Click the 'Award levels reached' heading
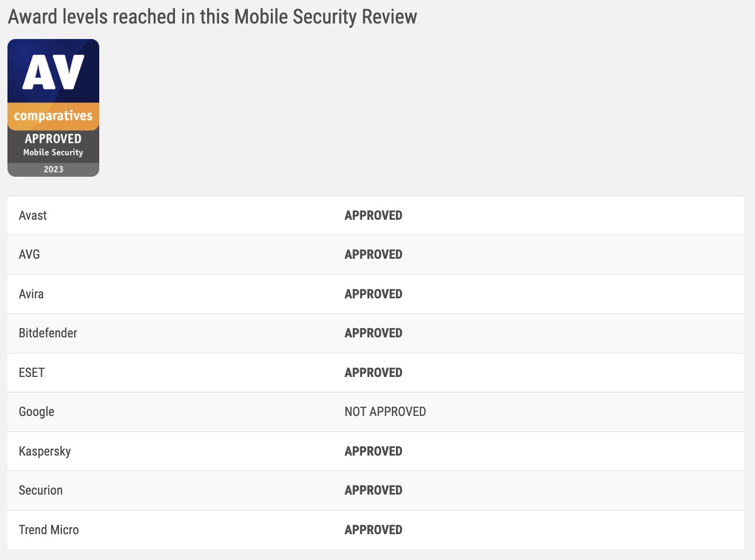The height and width of the screenshot is (560, 755). pyautogui.click(x=212, y=17)
